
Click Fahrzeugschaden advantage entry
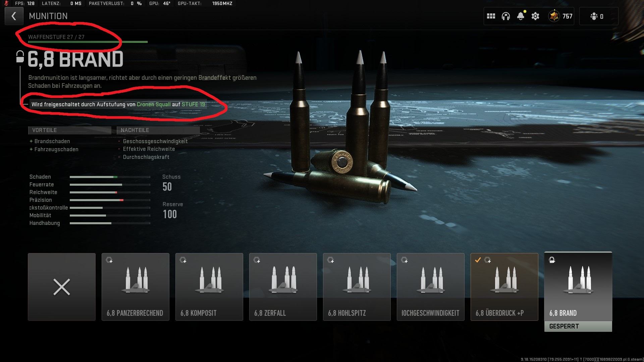[54, 149]
